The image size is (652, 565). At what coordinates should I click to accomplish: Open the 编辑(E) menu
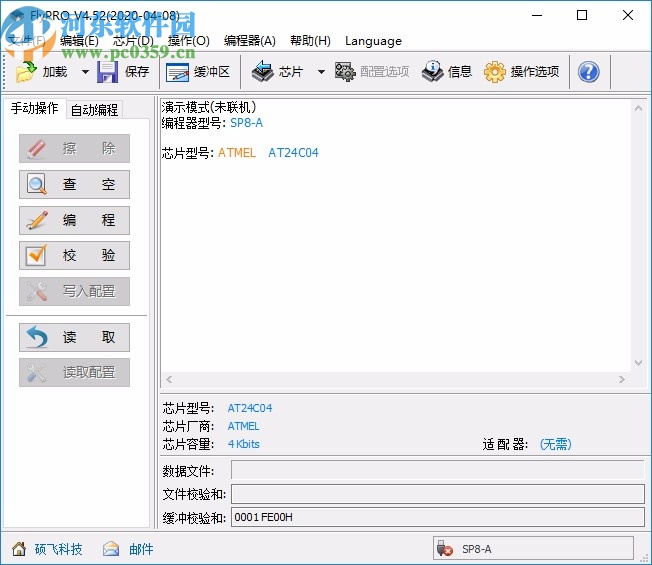coord(79,41)
